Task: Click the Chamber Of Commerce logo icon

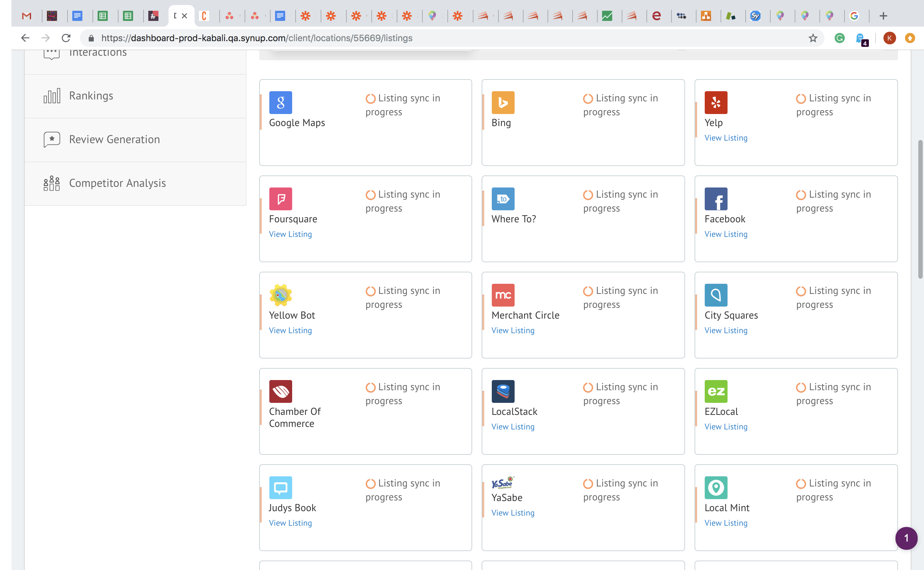Action: [x=280, y=391]
